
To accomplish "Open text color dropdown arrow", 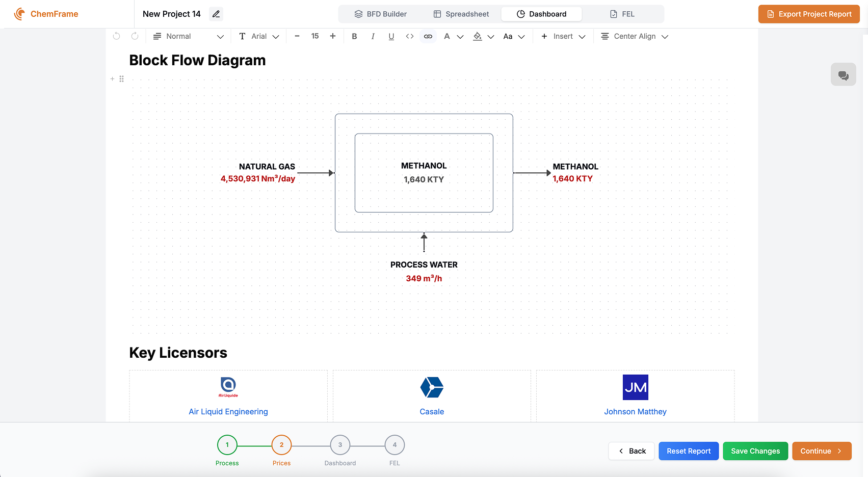I will 460,37.
